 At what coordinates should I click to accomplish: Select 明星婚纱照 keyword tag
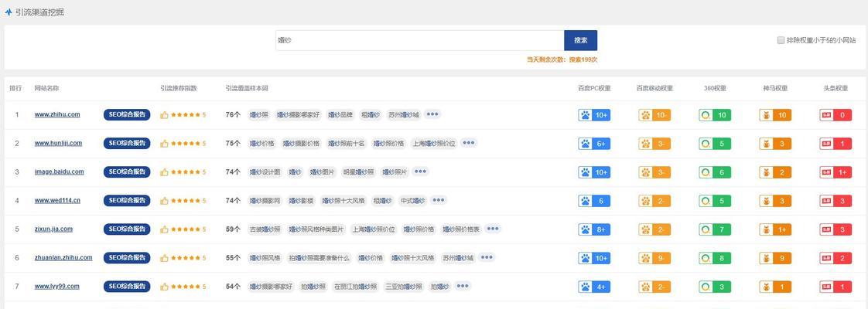point(358,172)
